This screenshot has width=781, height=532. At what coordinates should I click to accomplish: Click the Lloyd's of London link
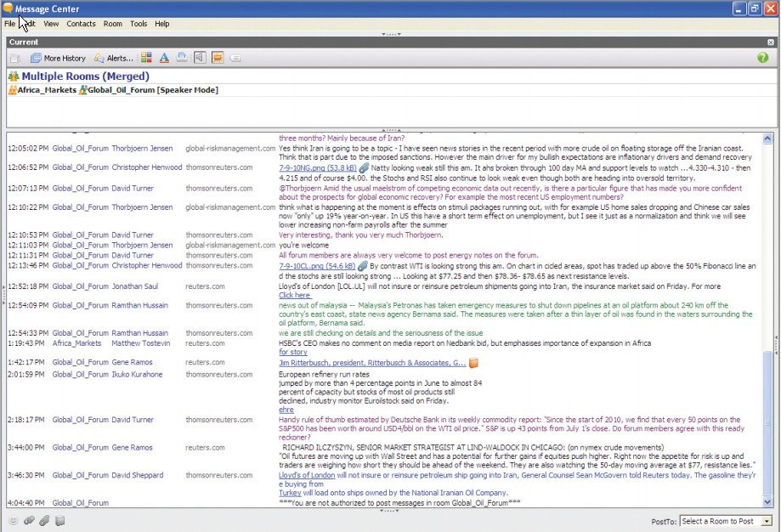[x=307, y=475]
